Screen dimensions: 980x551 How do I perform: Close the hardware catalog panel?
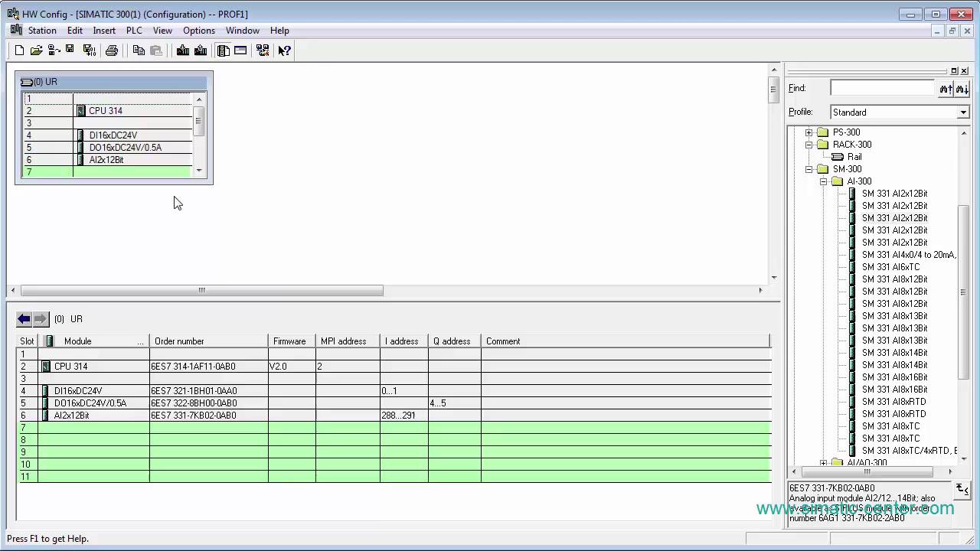tap(964, 71)
